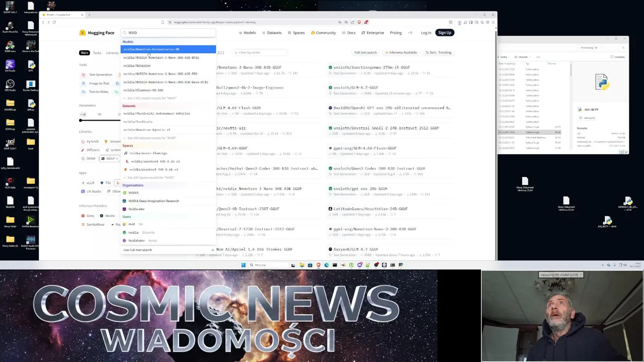Viewport: 644px width, 362px height.
Task: Open the Docs nav link
Action: (349, 33)
